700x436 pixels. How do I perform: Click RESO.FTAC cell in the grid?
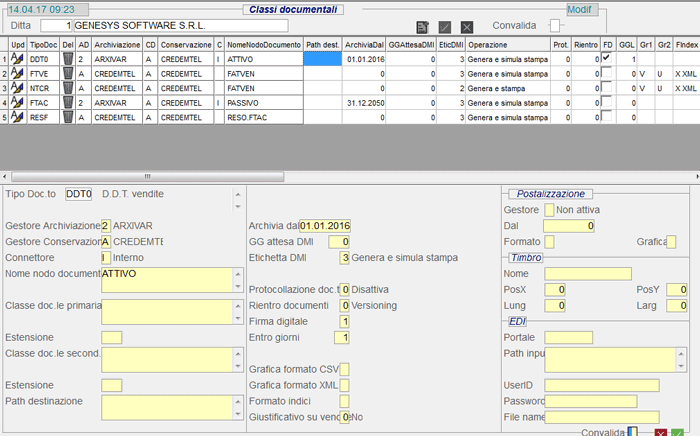[264, 117]
